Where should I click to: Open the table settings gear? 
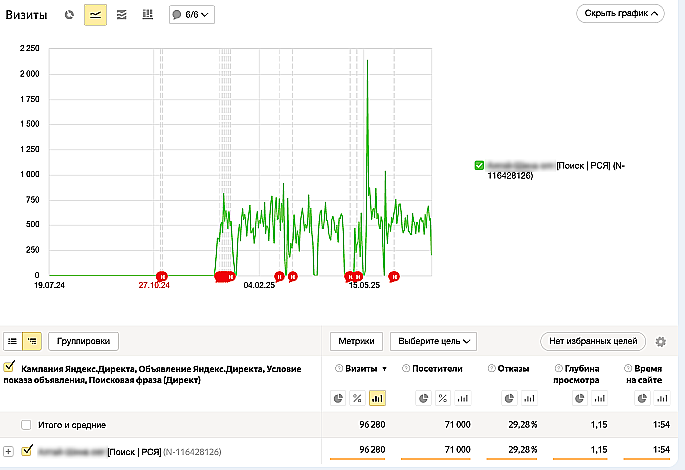(x=661, y=341)
